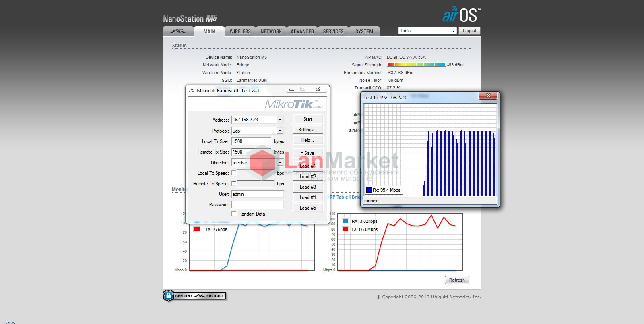Open the Ubiquiti logo tab
Image resolution: width=644 pixels, height=324 pixels.
pos(178,31)
